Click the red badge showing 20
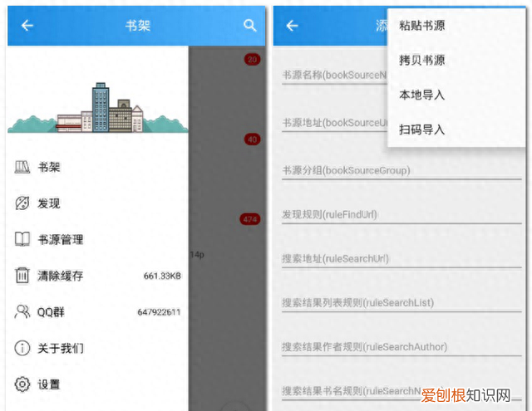The image size is (532, 411). 252,60
